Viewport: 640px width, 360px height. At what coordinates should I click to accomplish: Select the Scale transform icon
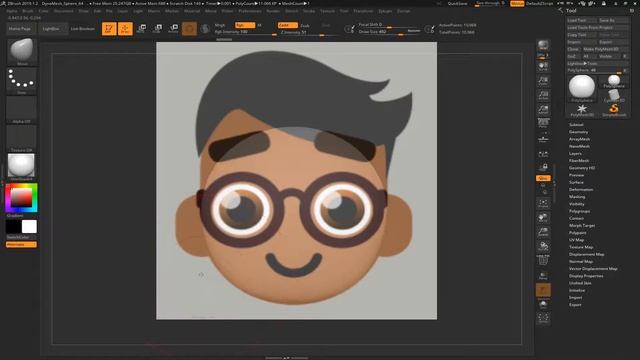[157, 29]
